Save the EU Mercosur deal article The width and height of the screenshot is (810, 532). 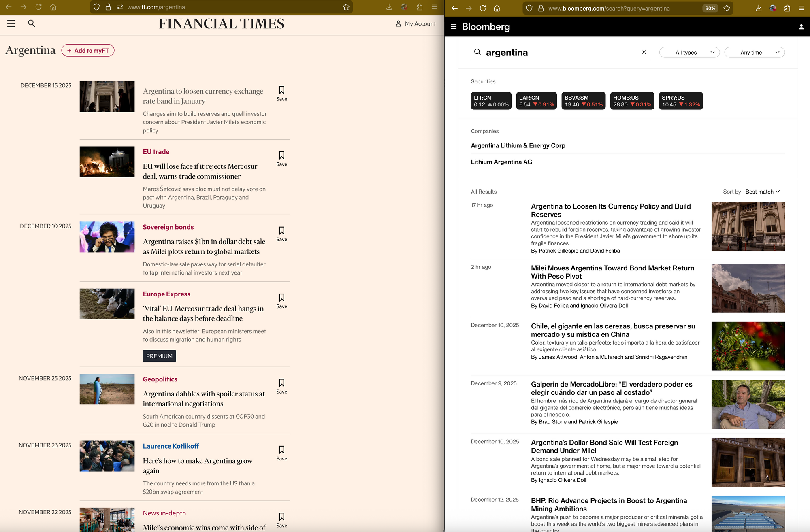click(x=281, y=159)
